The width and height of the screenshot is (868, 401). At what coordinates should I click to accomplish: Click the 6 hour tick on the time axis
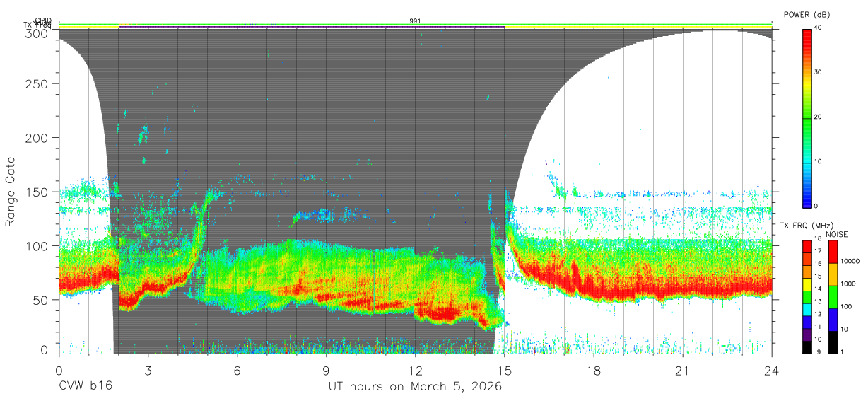(237, 370)
